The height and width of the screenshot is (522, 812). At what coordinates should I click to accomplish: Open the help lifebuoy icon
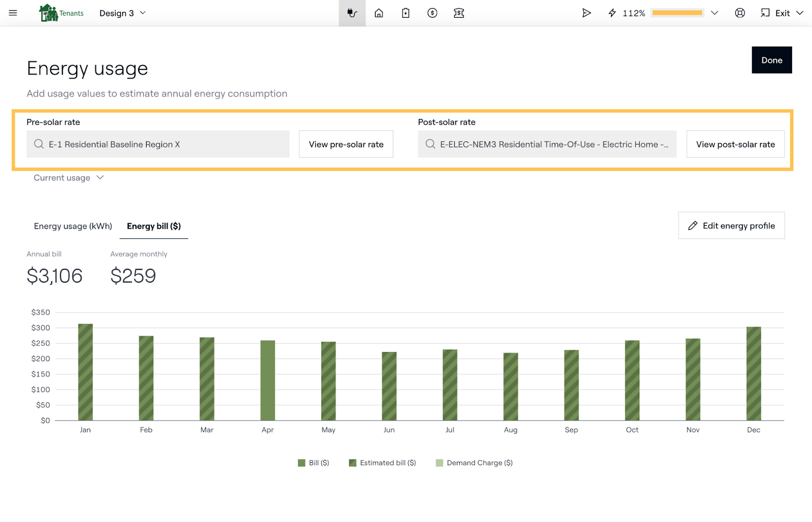740,13
